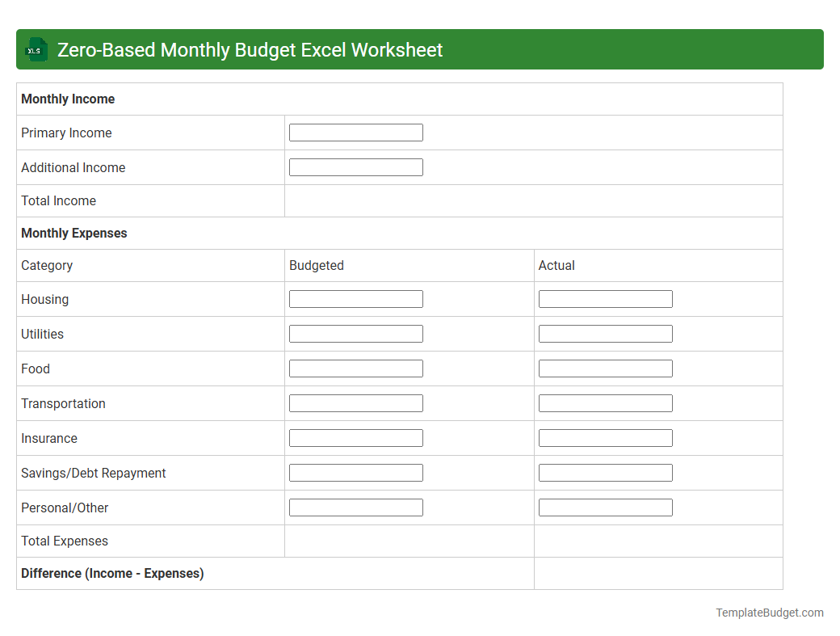The height and width of the screenshot is (636, 840).
Task: Select the Transportation Budgeted input field
Action: (355, 402)
